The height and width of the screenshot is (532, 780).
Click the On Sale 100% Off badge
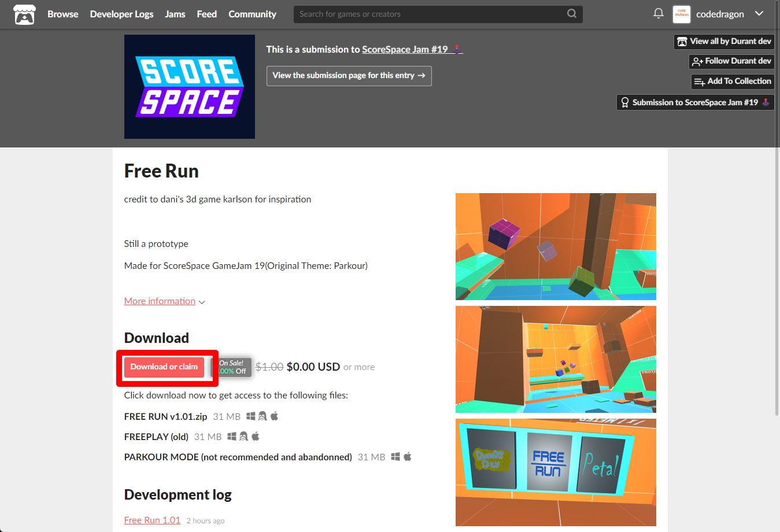232,367
